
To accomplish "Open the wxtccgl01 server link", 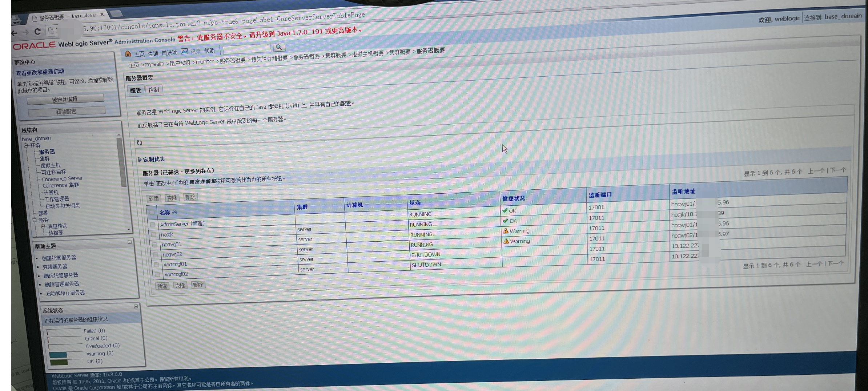I will tap(175, 264).
